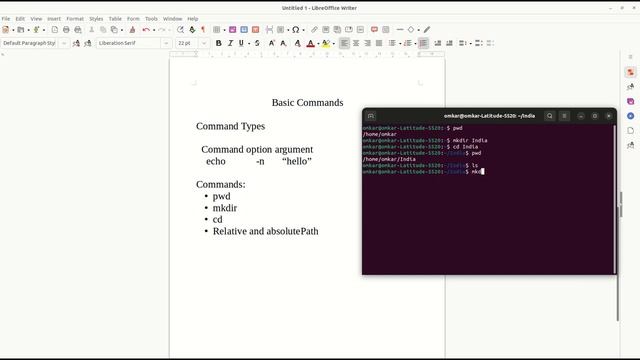Screen dimensions: 640x360
Task: Apply red Font Color swatch
Action: pos(310,43)
